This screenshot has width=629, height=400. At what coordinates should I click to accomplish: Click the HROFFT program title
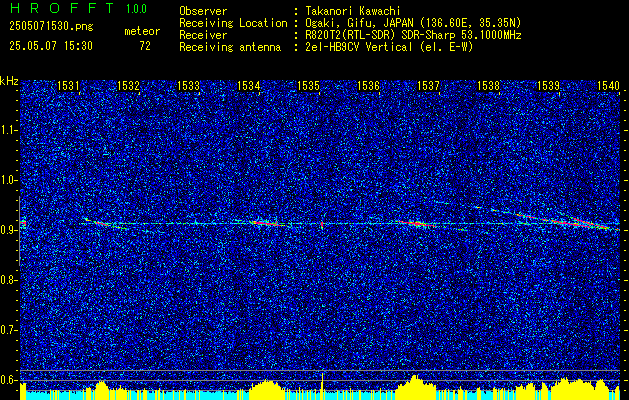(63, 8)
